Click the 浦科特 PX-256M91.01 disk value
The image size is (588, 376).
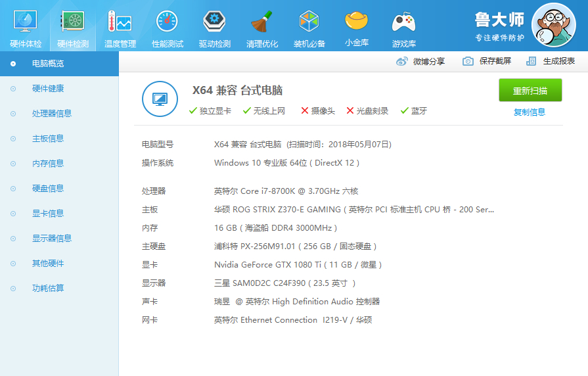[295, 246]
